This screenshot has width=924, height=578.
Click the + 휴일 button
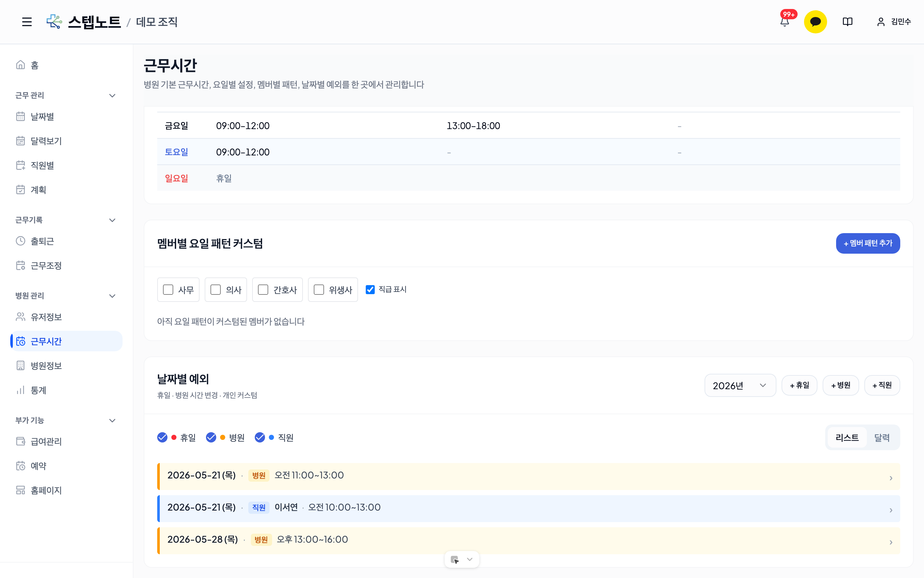point(799,385)
